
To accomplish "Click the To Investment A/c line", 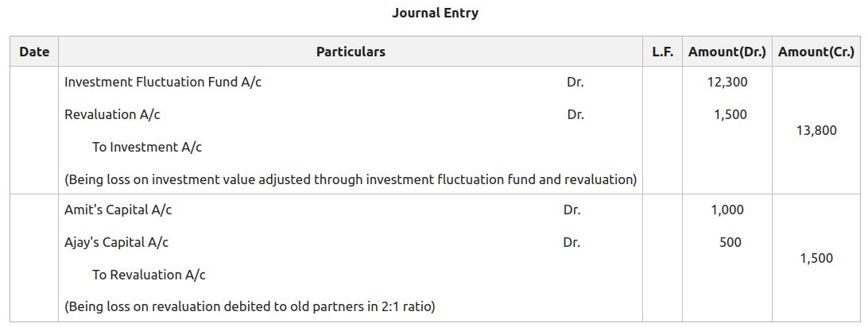I will 147,147.
